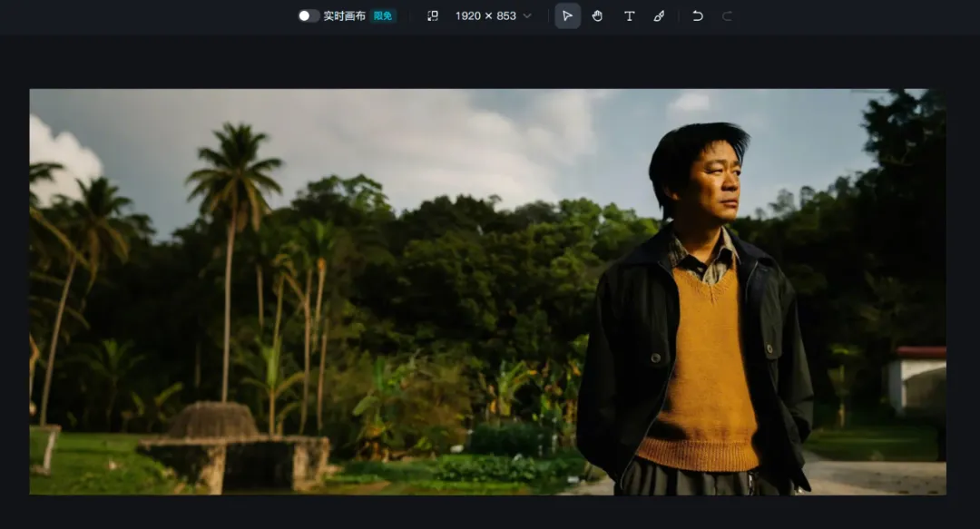Toggle the 实时画布 switch on
980x529 pixels.
pos(309,15)
